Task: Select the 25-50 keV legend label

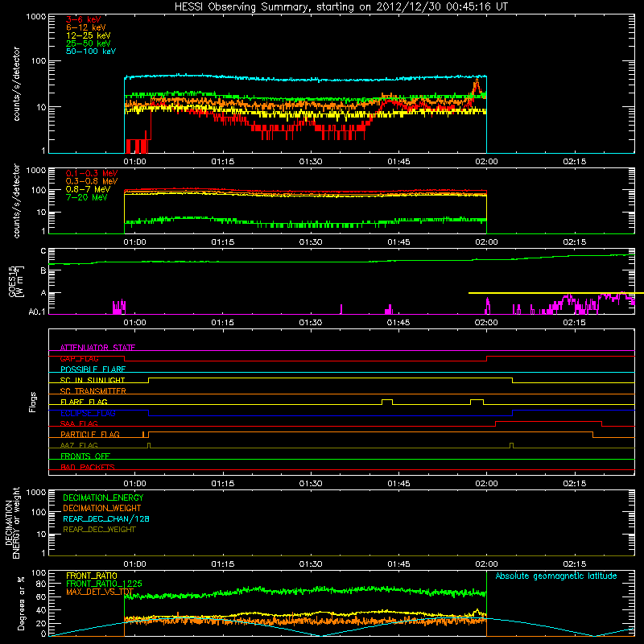Action: click(89, 43)
